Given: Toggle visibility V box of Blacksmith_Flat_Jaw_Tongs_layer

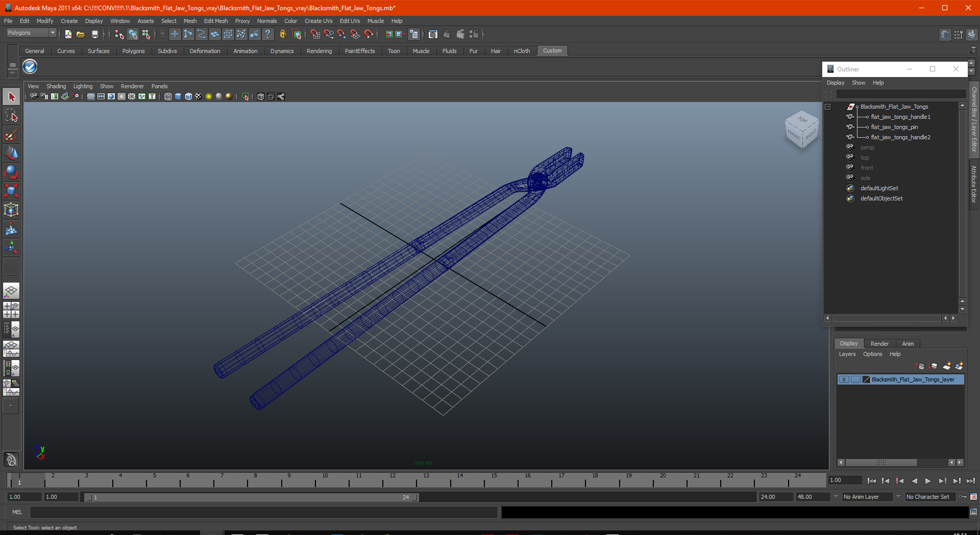Looking at the screenshot, I should pyautogui.click(x=844, y=379).
